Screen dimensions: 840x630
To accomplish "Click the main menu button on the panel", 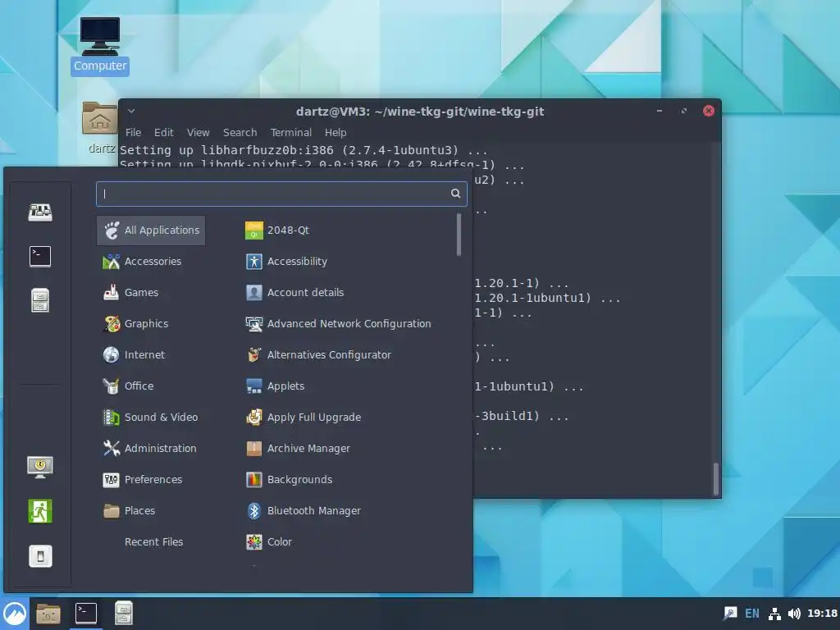I will (15, 614).
